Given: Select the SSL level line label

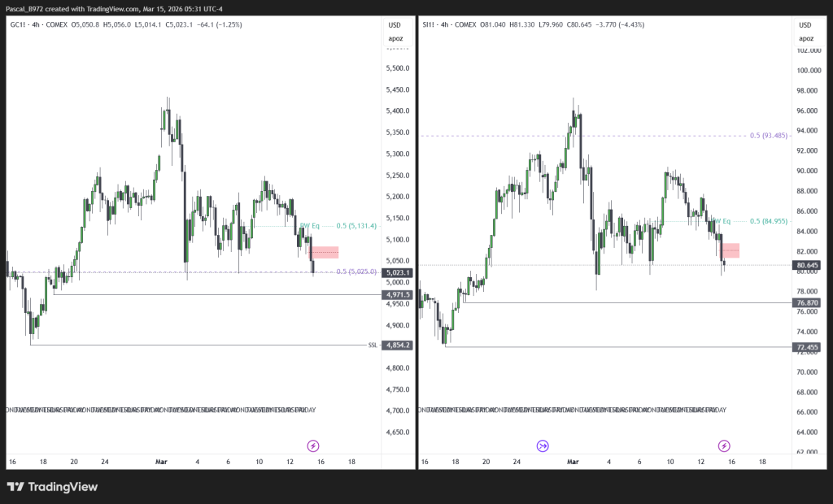Looking at the screenshot, I should [373, 345].
